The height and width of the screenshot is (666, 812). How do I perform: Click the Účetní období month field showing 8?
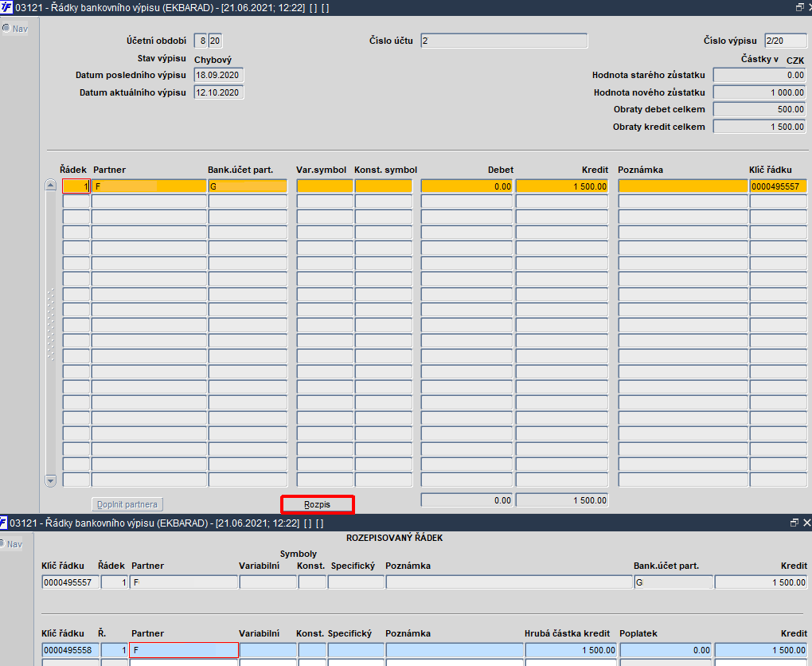click(201, 41)
